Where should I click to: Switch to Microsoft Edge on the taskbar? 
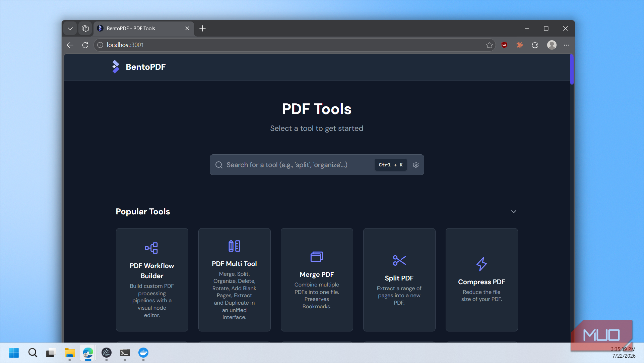[x=88, y=353]
